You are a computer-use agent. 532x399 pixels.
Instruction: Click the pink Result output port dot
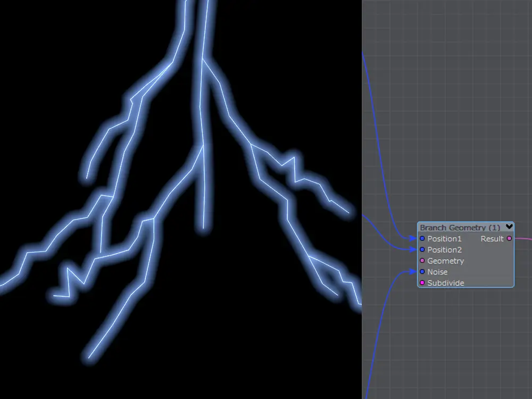[509, 239]
